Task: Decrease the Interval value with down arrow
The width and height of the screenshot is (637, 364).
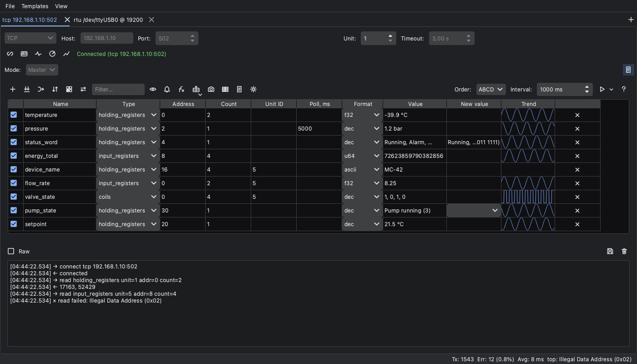Action: point(587,92)
